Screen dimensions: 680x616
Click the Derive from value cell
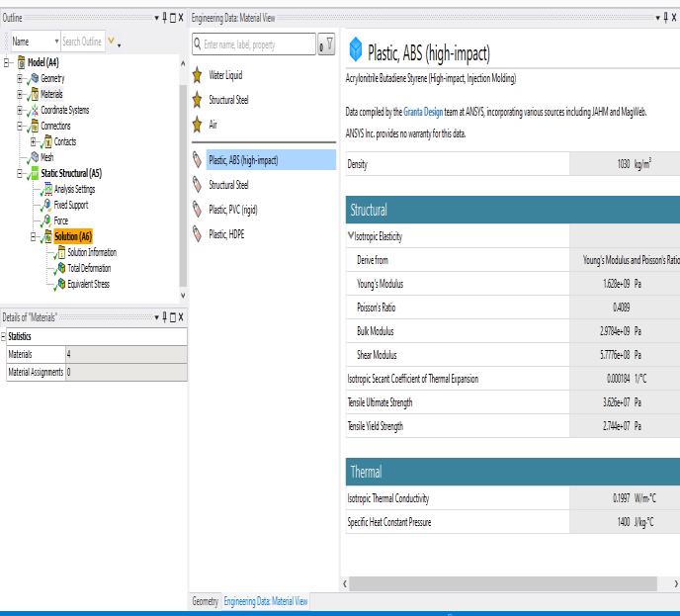point(625,260)
